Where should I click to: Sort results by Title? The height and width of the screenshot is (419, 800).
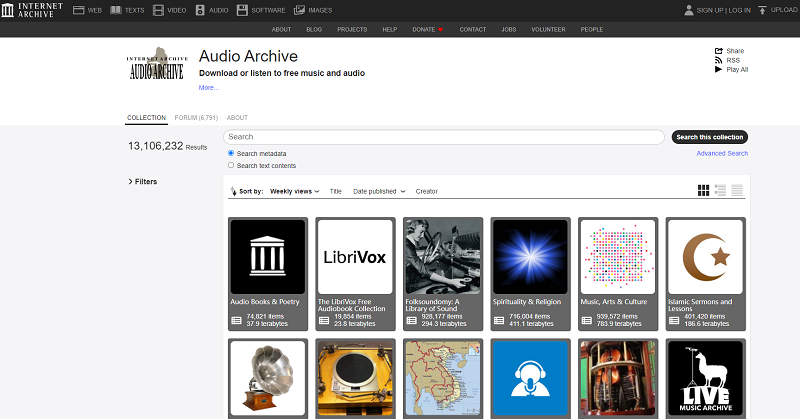[335, 191]
